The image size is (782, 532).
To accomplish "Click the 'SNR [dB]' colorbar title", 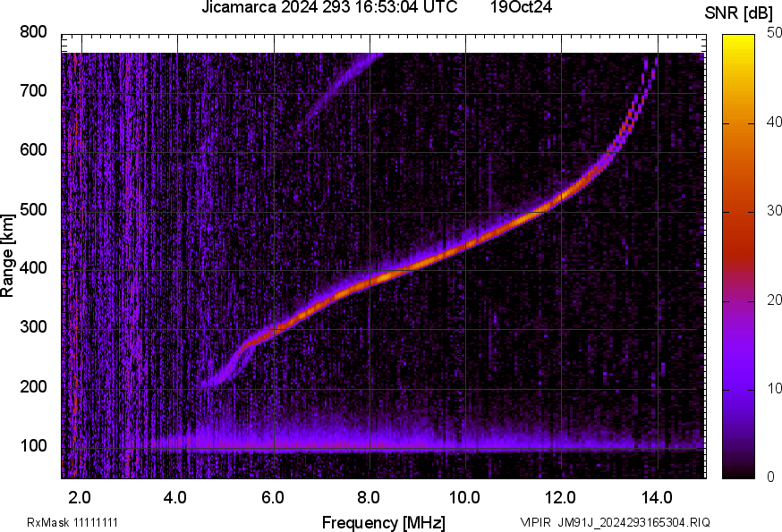I will pyautogui.click(x=739, y=13).
